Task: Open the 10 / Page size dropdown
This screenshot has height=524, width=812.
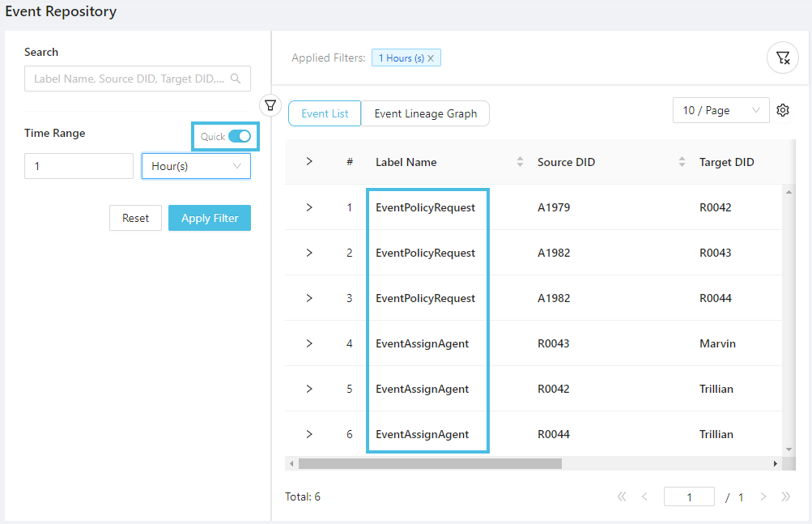Action: pyautogui.click(x=721, y=111)
